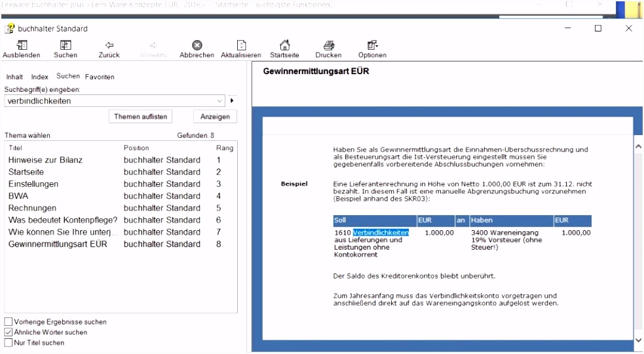Minimize the buchhalter Standard help window

click(567, 28)
